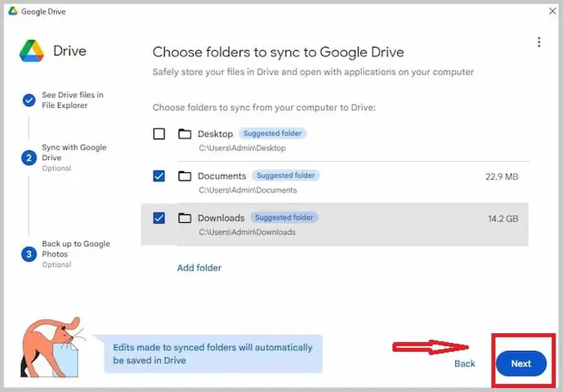Click the 22.9 MB size value

[502, 176]
